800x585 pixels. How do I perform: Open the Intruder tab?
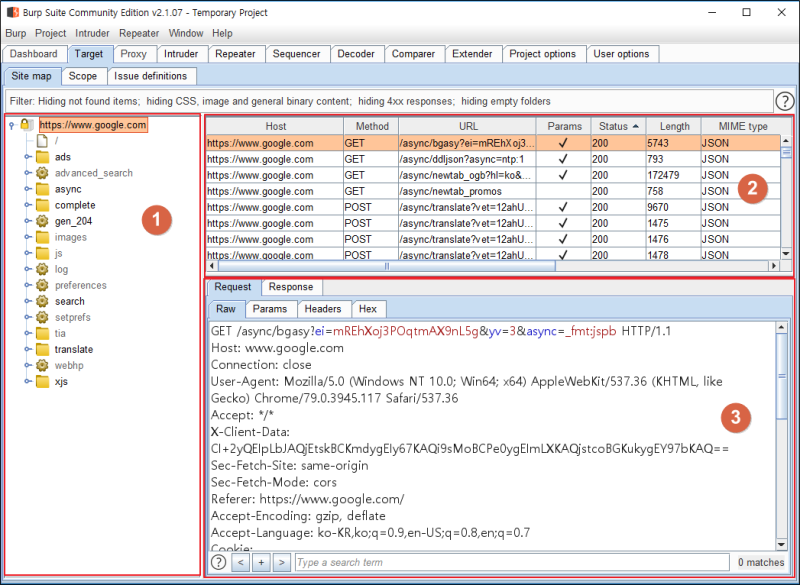181,54
